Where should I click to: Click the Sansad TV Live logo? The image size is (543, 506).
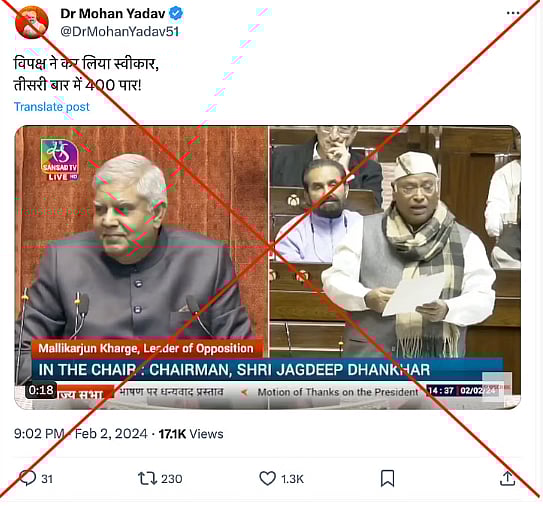click(x=60, y=160)
